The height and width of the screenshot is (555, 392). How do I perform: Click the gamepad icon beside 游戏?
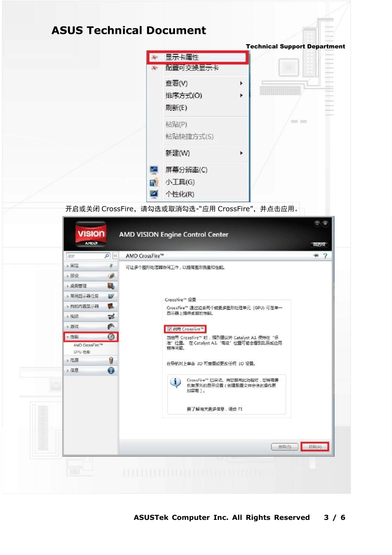click(111, 326)
